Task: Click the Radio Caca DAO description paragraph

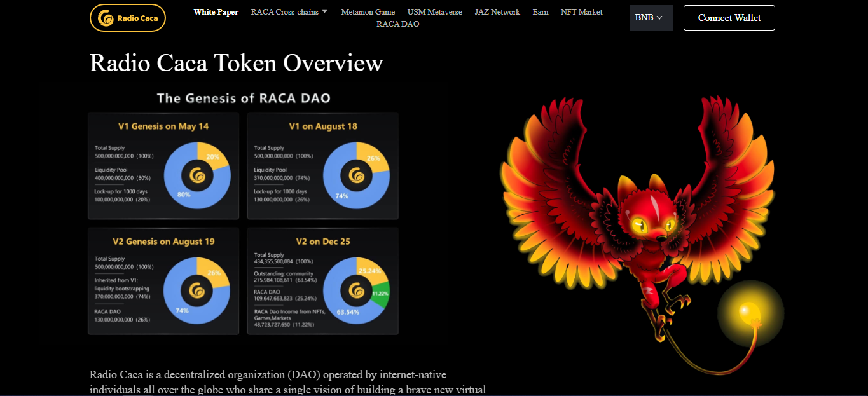Action: pyautogui.click(x=287, y=382)
